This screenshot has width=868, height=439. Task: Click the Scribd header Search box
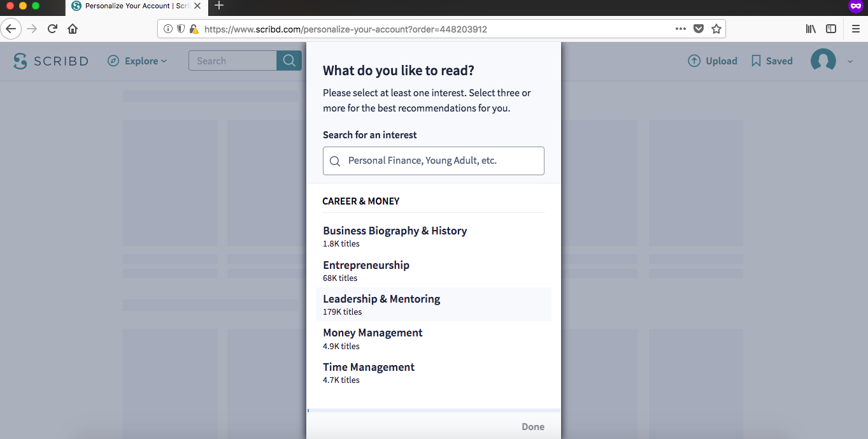point(232,61)
